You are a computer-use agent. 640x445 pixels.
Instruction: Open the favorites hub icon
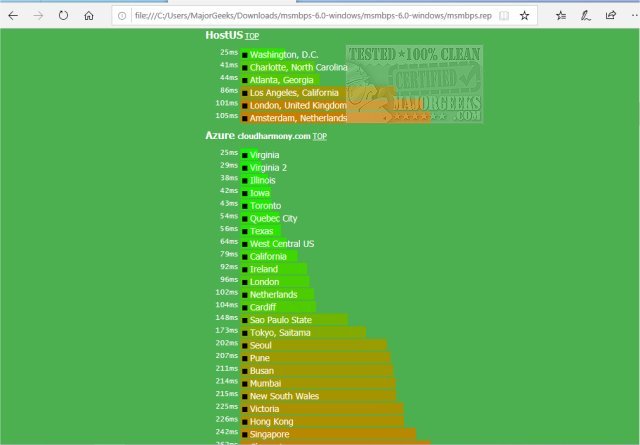pos(561,16)
